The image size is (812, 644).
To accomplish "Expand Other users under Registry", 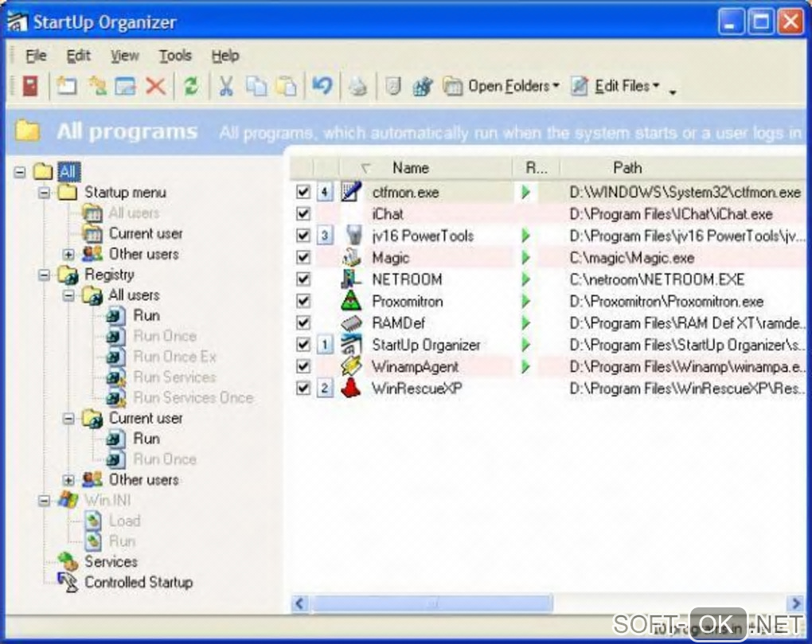I will coord(68,480).
